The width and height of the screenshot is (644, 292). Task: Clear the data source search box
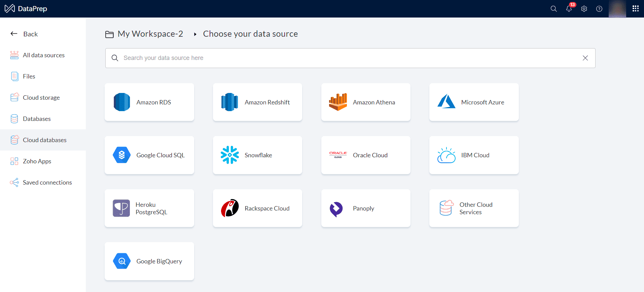[x=585, y=58]
